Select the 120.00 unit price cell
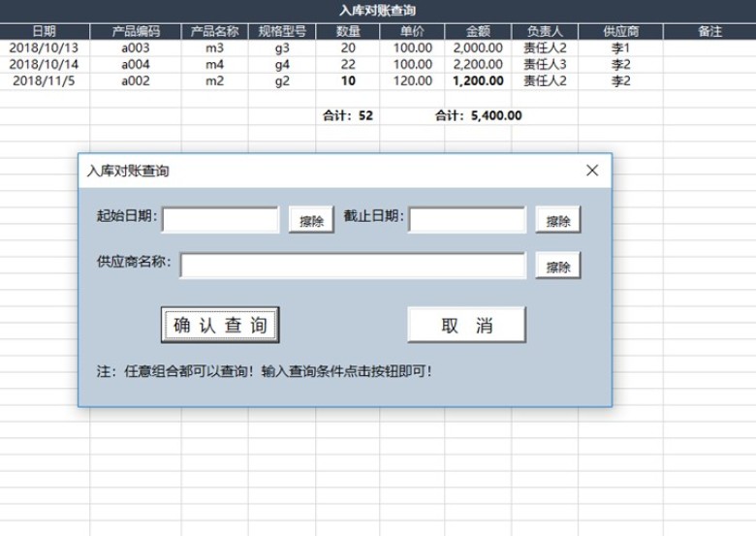 pyautogui.click(x=412, y=81)
